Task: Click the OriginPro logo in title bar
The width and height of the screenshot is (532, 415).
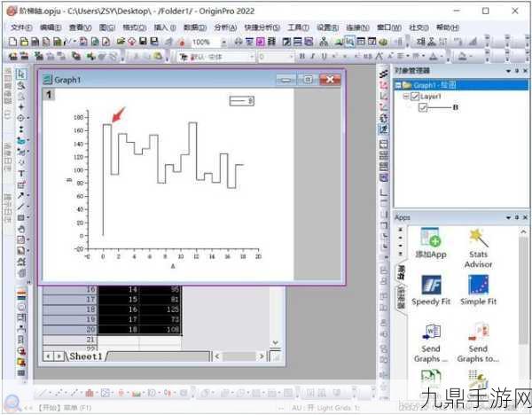Action: click(12, 11)
